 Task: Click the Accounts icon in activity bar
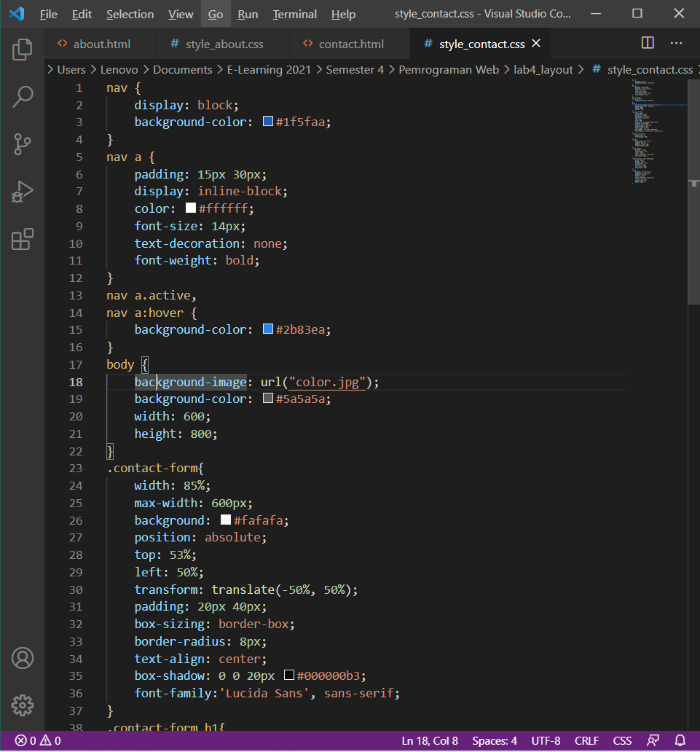pyautogui.click(x=23, y=658)
